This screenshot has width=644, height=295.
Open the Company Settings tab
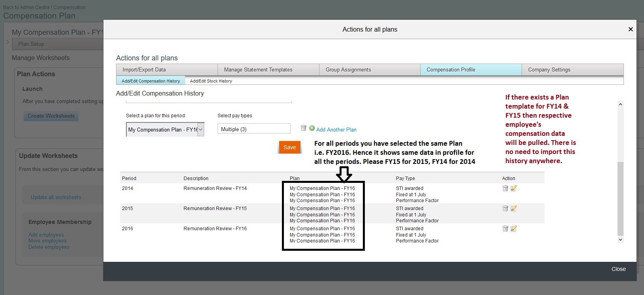[573, 70]
